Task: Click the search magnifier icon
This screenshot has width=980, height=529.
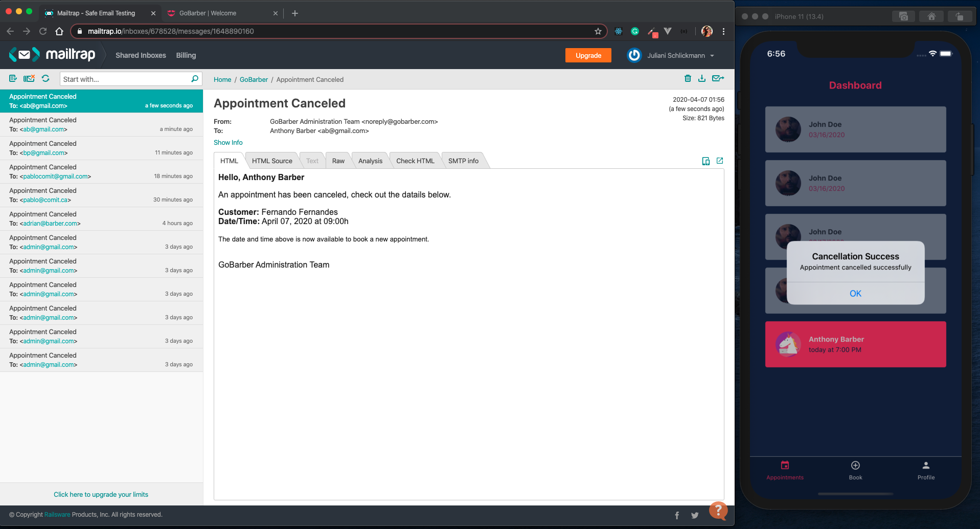Action: pyautogui.click(x=194, y=79)
